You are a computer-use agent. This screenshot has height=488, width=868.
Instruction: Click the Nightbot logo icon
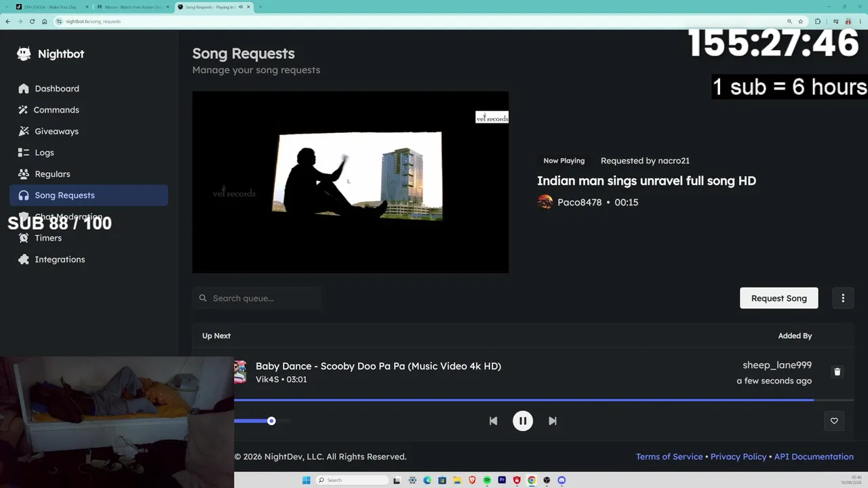[24, 54]
